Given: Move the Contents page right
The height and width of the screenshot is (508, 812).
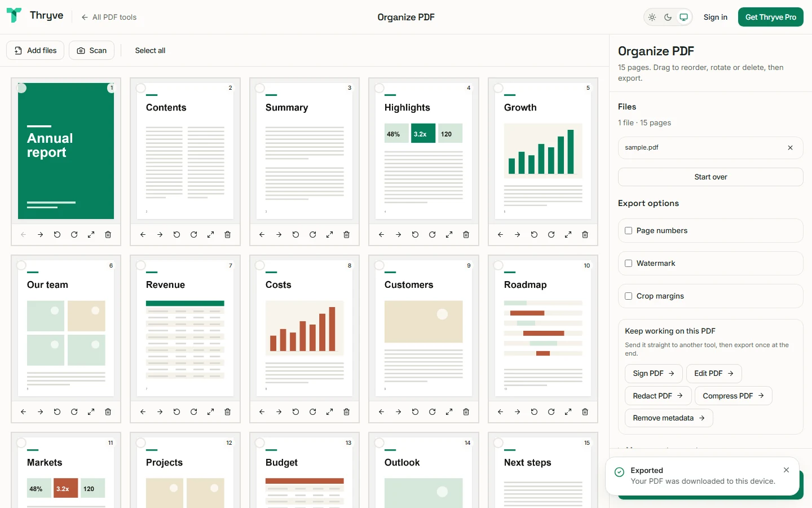Looking at the screenshot, I should pos(160,235).
